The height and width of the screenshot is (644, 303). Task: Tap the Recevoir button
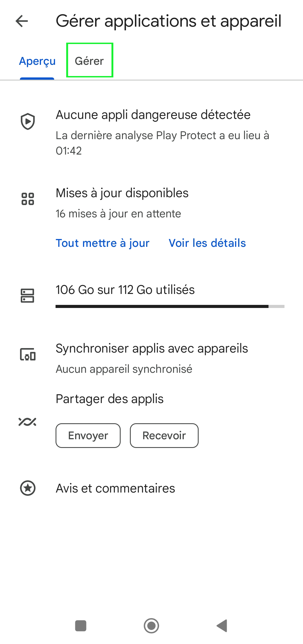tap(164, 435)
